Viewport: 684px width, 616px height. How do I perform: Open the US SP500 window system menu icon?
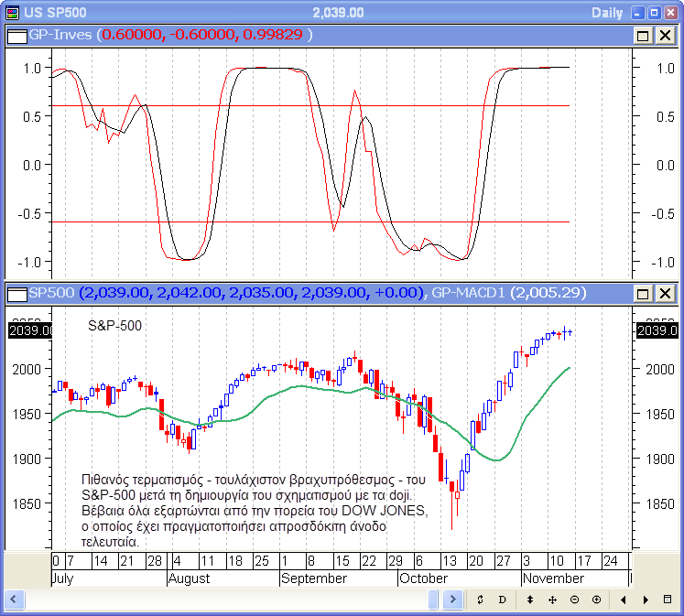click(12, 13)
